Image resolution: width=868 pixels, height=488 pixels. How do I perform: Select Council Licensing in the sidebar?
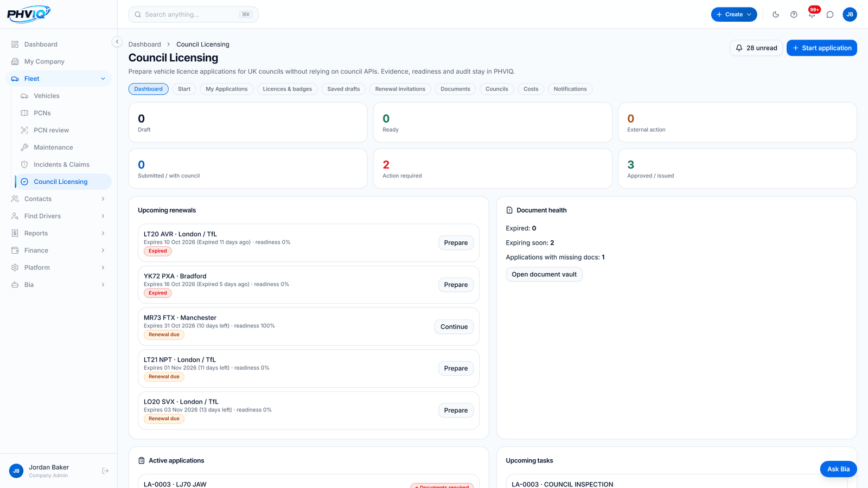point(63,182)
